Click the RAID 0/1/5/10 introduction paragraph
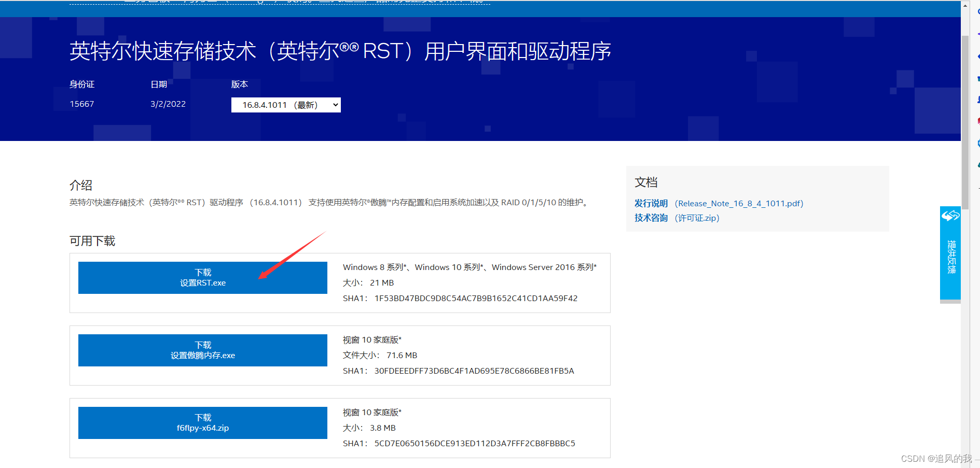Image resolution: width=980 pixels, height=468 pixels. [x=330, y=203]
